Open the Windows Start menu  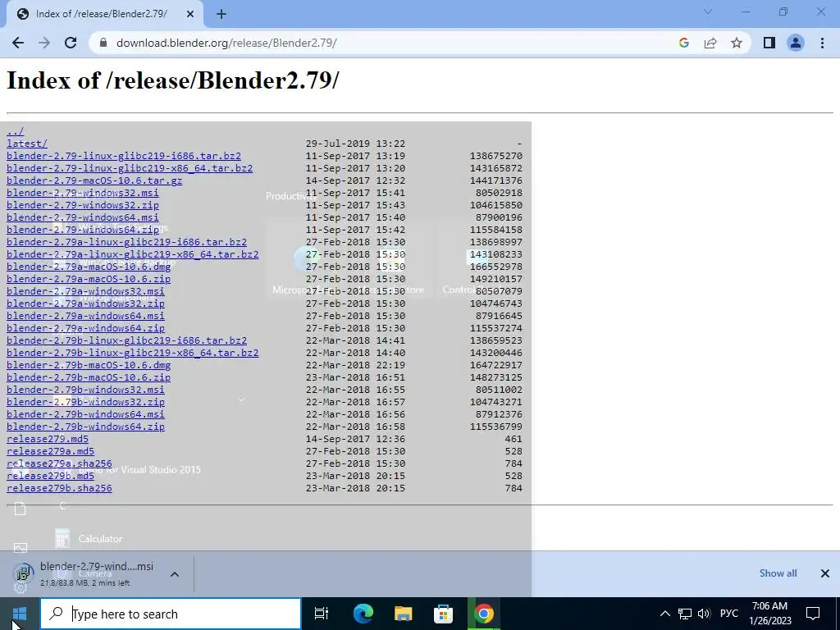tap(20, 614)
